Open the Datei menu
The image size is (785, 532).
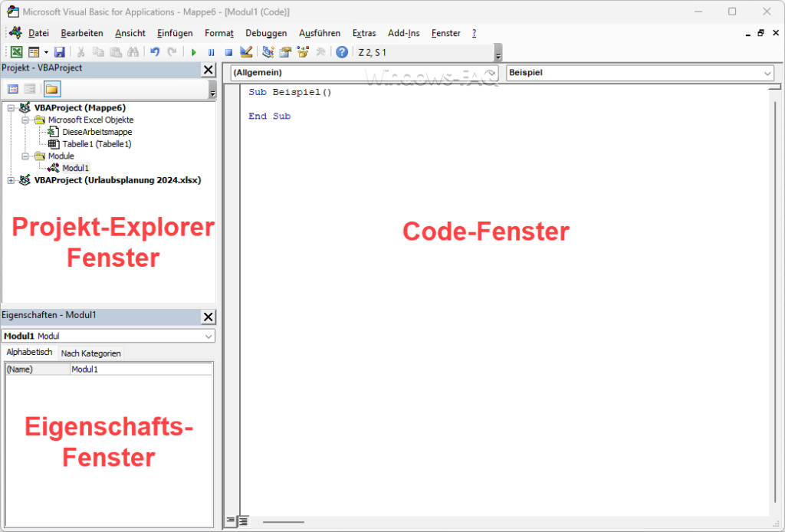(x=38, y=33)
